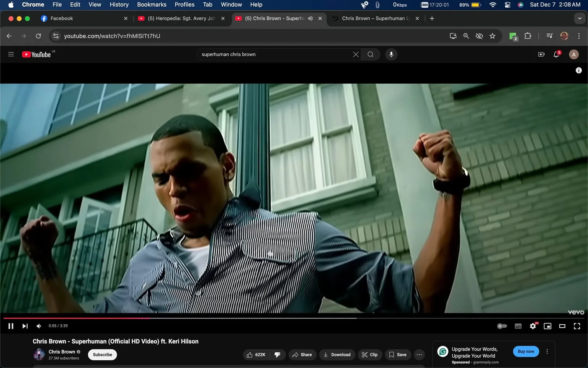Open Chrome three-dot menu

(579, 36)
